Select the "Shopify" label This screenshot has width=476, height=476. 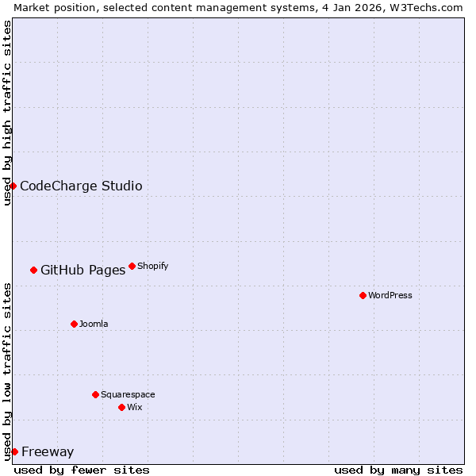pyautogui.click(x=152, y=267)
